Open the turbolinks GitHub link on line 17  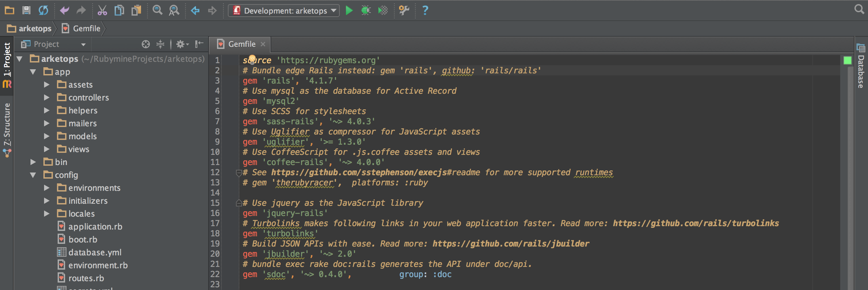pyautogui.click(x=696, y=223)
